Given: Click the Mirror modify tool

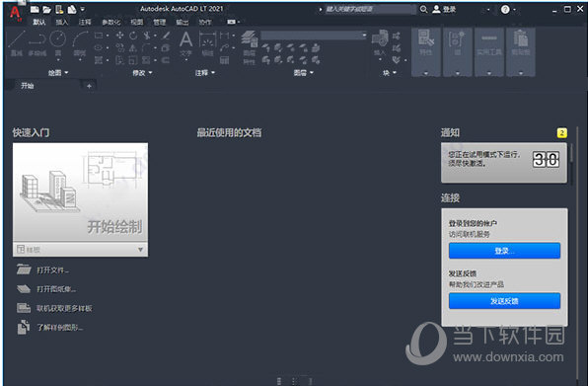Looking at the screenshot, I should point(133,47).
